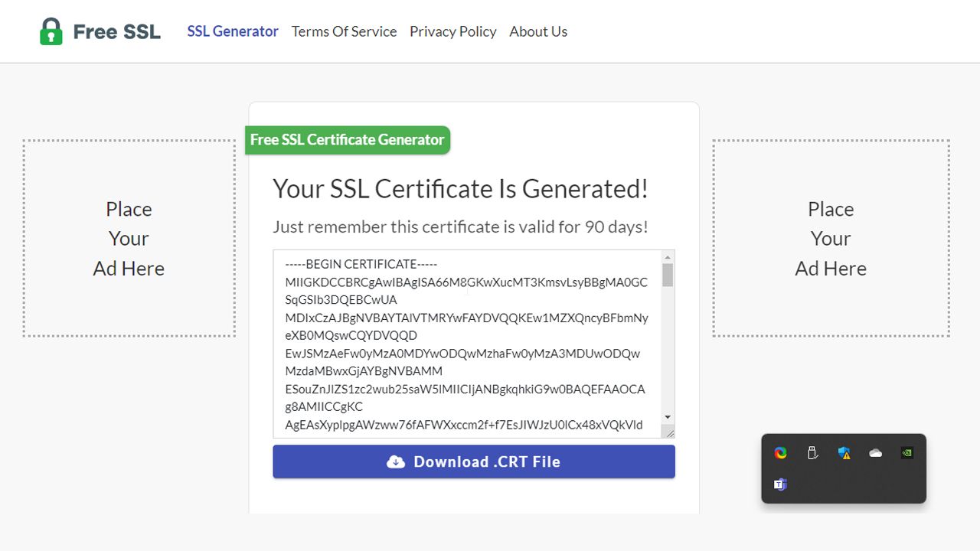Screen dimensions: 980x551
Task: Click the certificate line starting 'ESouZnJlZS1zc2wub25saW5l'
Action: coord(465,389)
